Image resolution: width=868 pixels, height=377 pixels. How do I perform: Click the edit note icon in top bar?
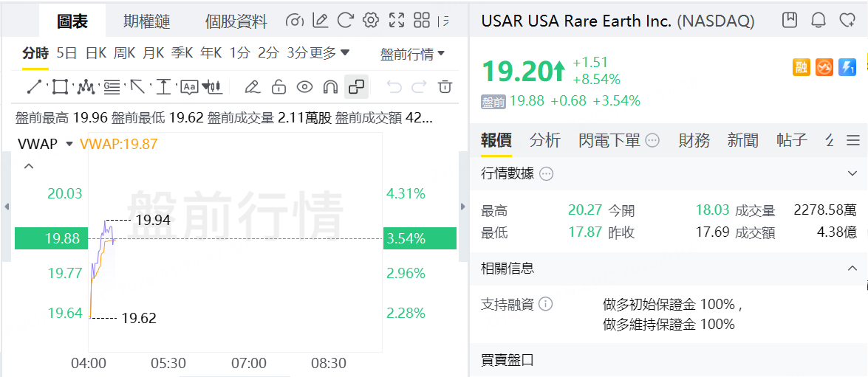[320, 21]
